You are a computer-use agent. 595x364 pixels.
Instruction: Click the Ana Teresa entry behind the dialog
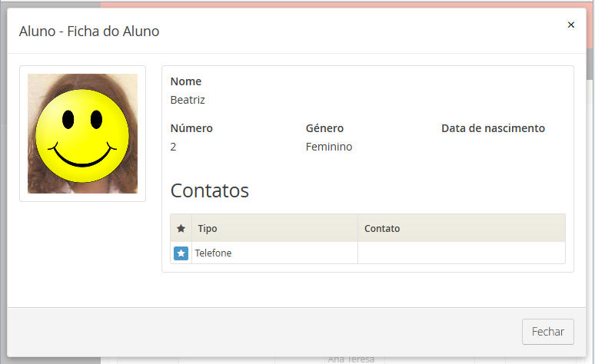(351, 359)
